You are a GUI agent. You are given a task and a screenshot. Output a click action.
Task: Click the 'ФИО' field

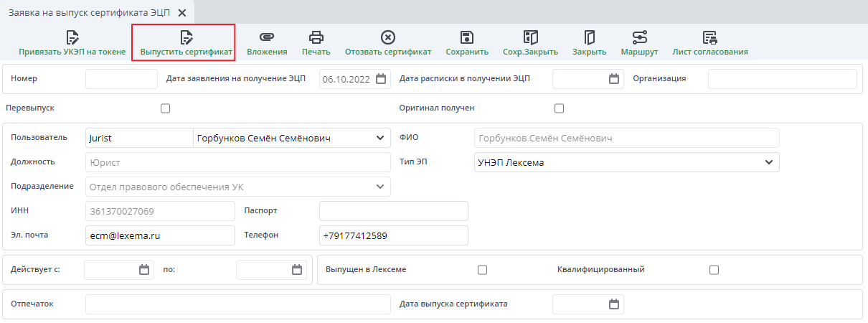(x=627, y=138)
